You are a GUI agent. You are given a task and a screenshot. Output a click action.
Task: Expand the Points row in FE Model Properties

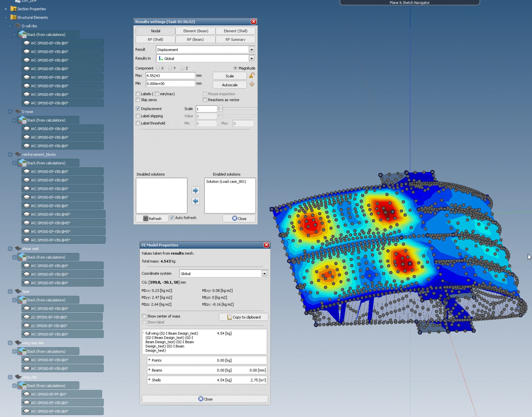coord(149,360)
